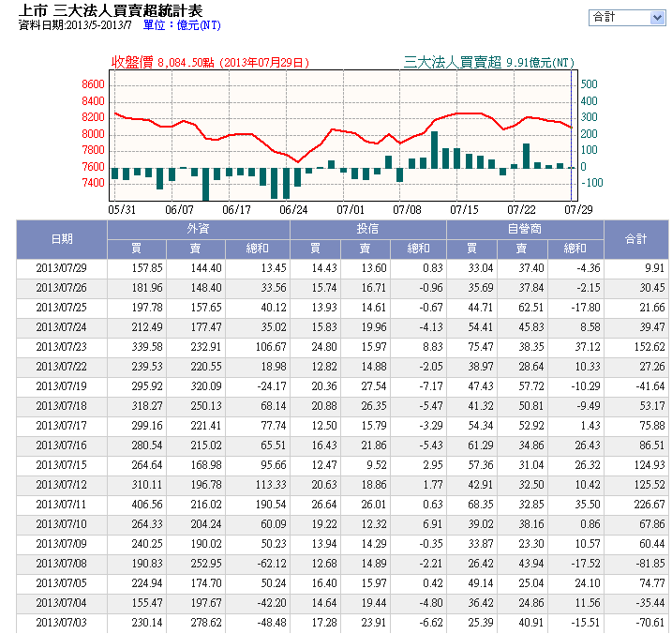672x634 pixels.
Task: Click foreign buy value 406.56
Action: (147, 505)
